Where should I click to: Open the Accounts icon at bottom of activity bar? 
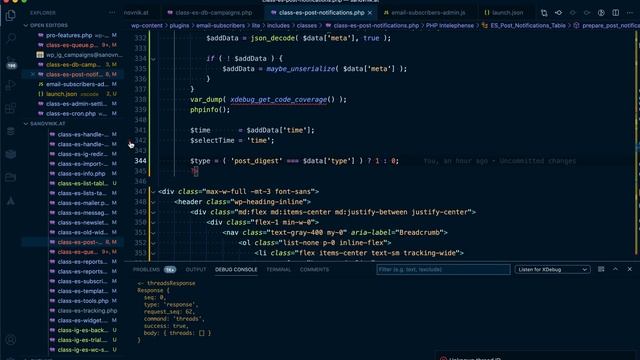(x=11, y=340)
